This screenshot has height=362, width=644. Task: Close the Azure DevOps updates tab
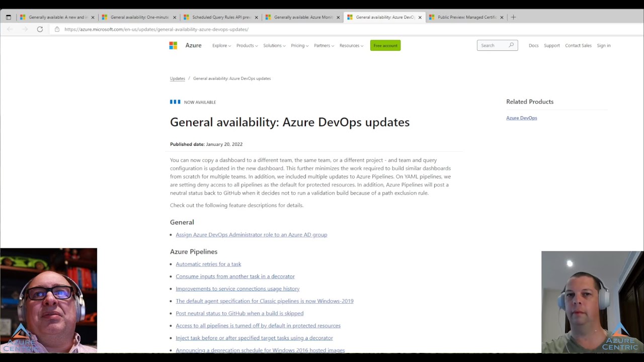click(420, 17)
